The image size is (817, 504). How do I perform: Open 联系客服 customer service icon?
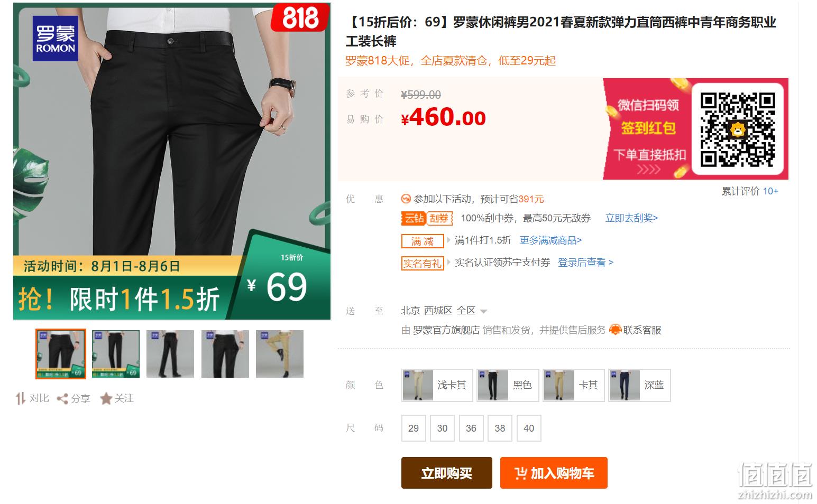click(615, 330)
